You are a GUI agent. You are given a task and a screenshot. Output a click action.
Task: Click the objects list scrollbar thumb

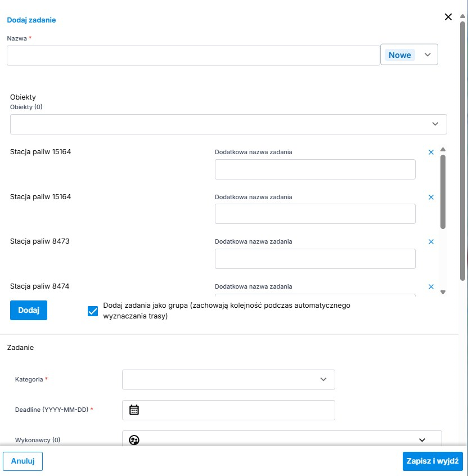click(443, 191)
